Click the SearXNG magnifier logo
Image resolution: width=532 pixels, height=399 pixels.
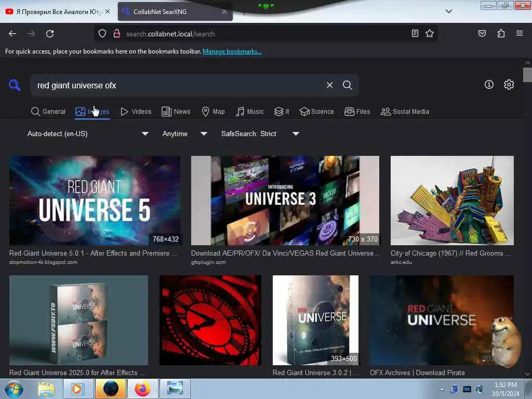click(x=15, y=85)
